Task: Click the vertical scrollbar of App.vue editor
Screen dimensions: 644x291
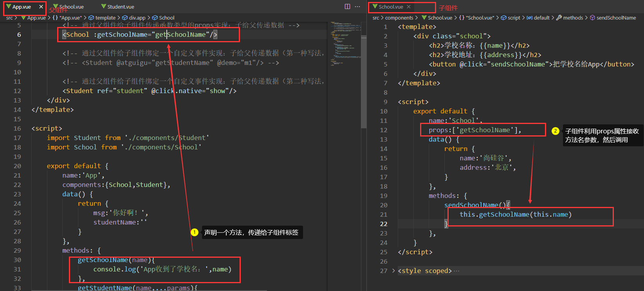Action: pyautogui.click(x=364, y=82)
